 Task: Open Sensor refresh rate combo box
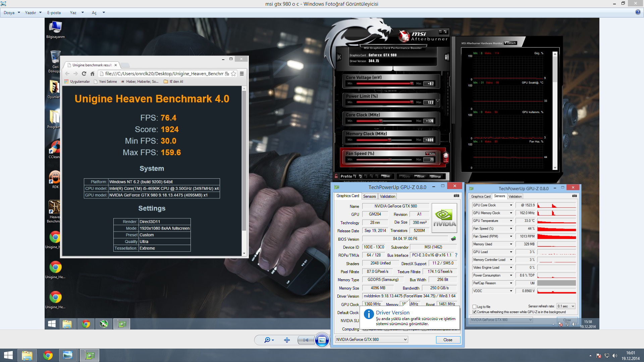pyautogui.click(x=566, y=306)
